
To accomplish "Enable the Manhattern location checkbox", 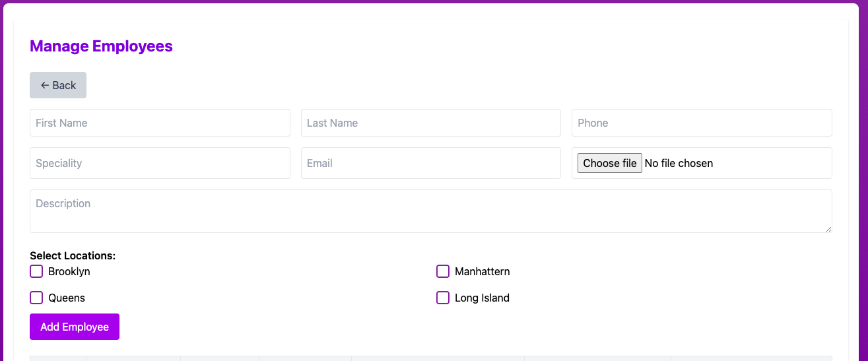I will [443, 271].
